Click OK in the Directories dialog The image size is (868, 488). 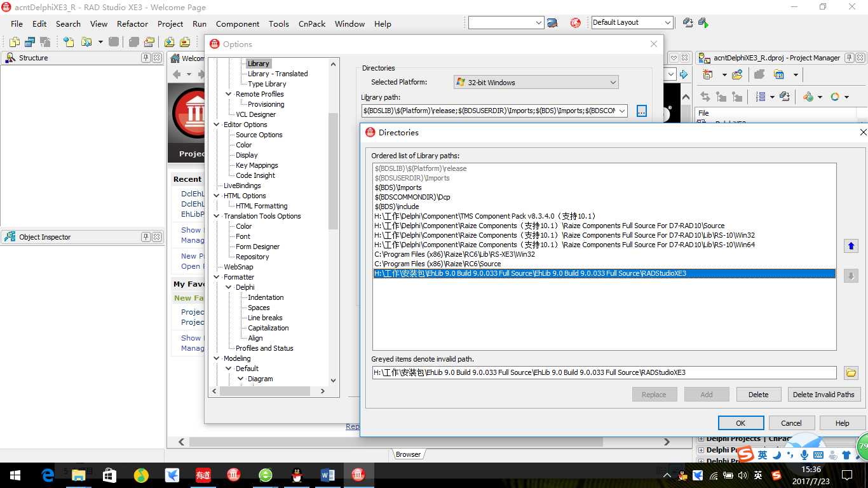coord(740,423)
